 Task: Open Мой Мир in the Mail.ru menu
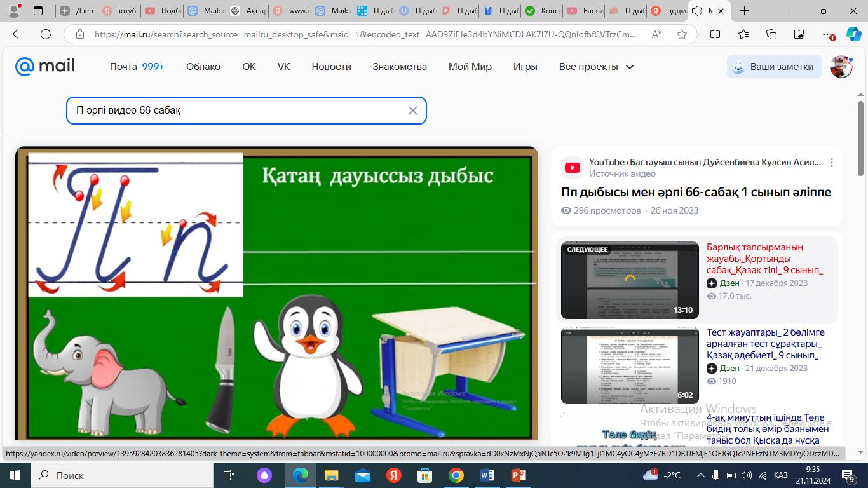(x=470, y=67)
